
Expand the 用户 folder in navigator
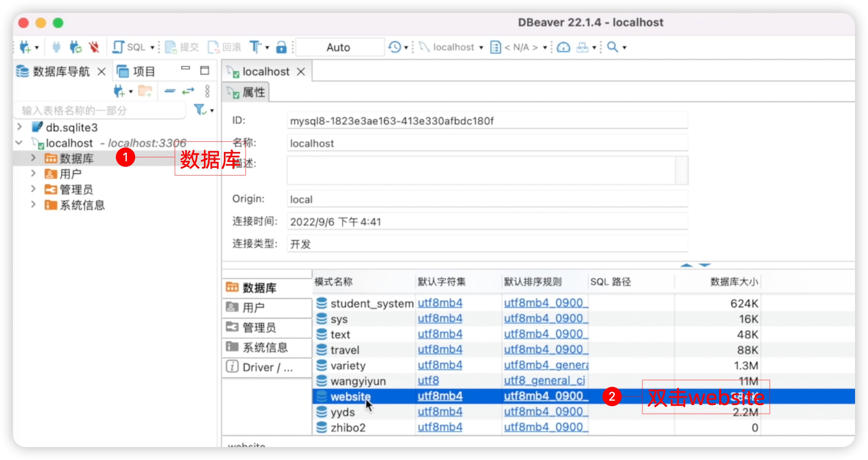[x=33, y=173]
